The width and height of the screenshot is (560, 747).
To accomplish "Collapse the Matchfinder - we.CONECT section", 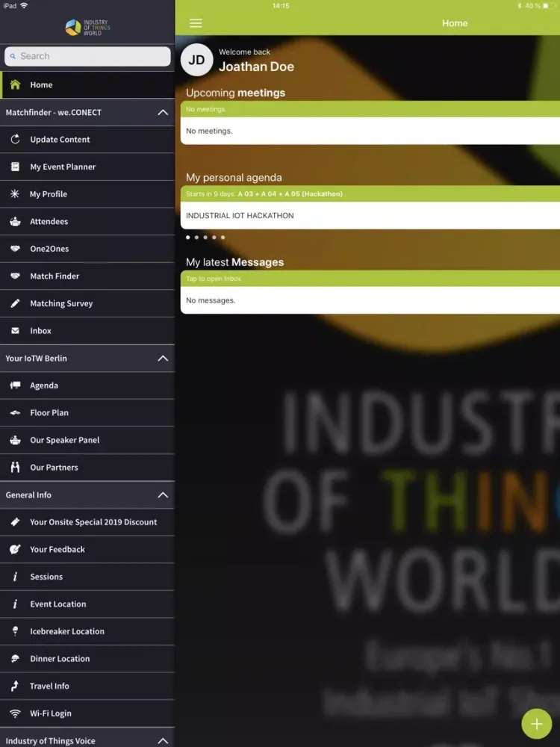I will point(163,113).
